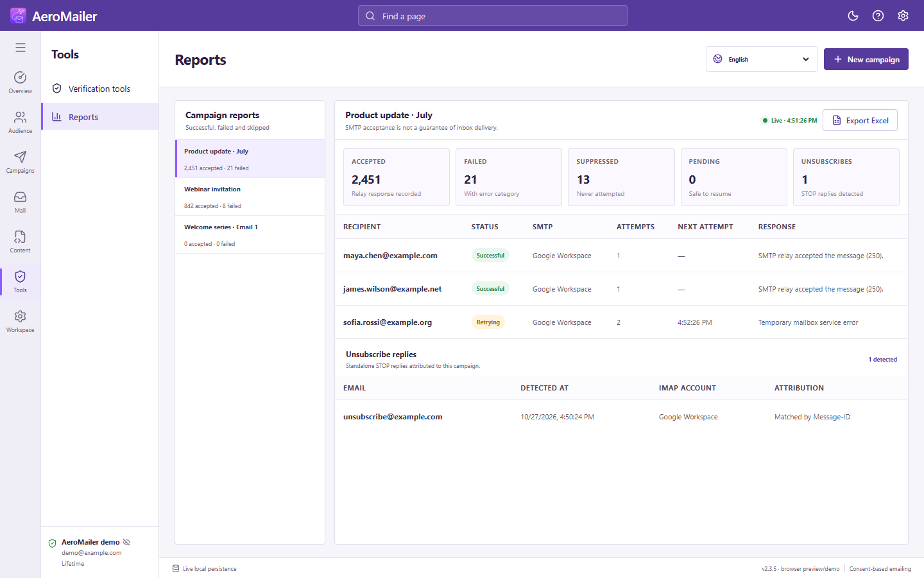Export the report to Excel
The image size is (924, 578).
click(x=860, y=120)
